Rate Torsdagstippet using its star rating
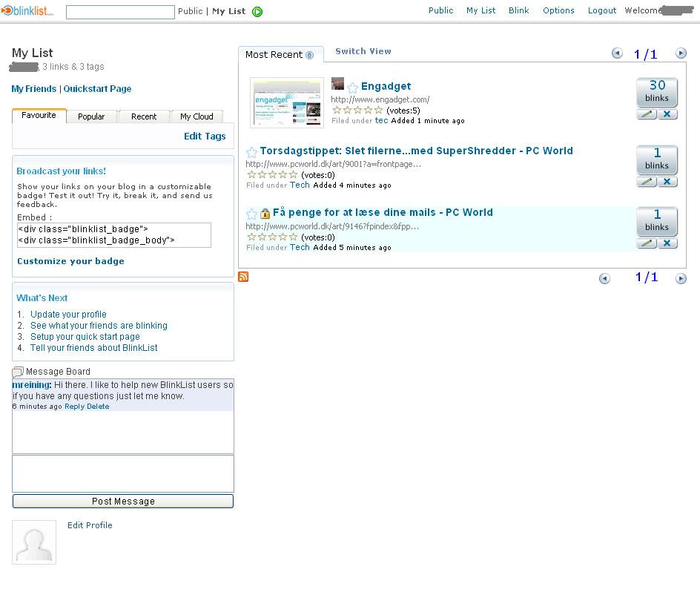This screenshot has width=700, height=595. point(272,174)
